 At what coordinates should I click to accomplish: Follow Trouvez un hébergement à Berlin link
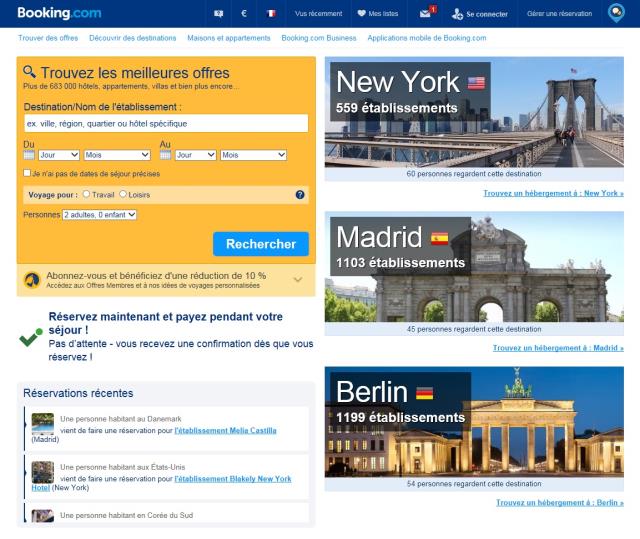560,503
